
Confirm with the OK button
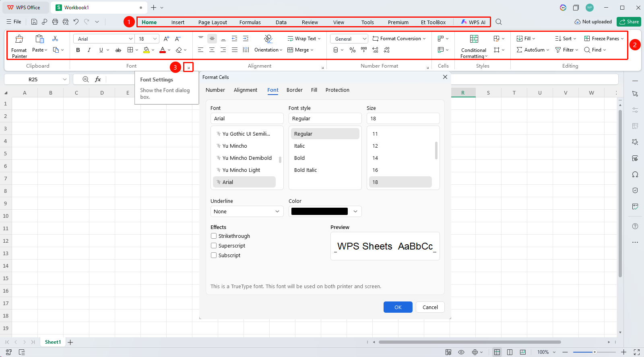pos(398,307)
